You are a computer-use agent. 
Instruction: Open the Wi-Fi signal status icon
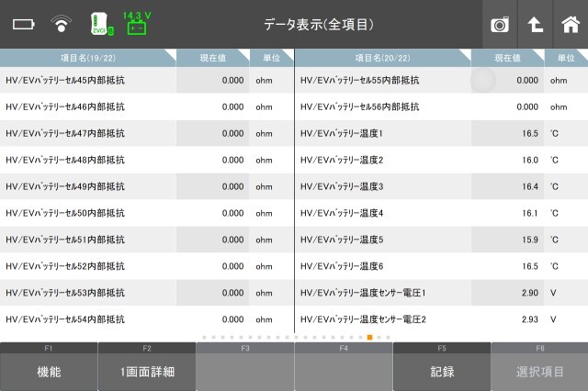(61, 24)
